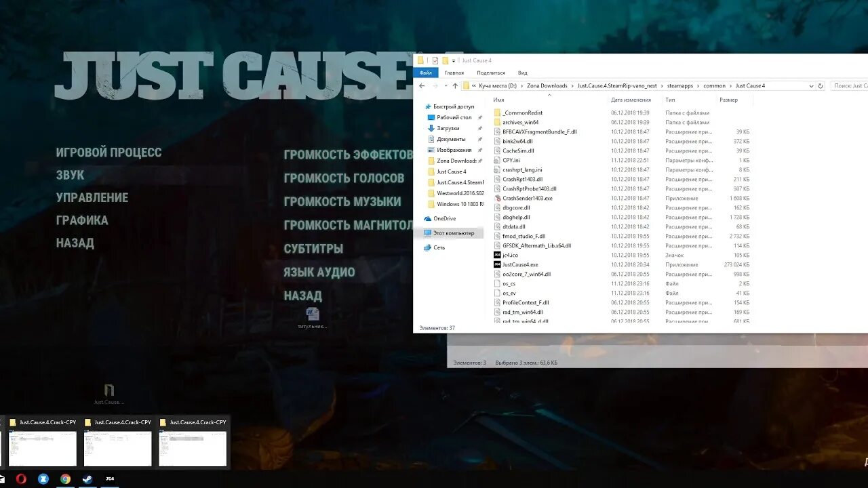This screenshot has height=488, width=868.
Task: Select the ЯЗЫК АУДИО option
Action: [x=319, y=272]
